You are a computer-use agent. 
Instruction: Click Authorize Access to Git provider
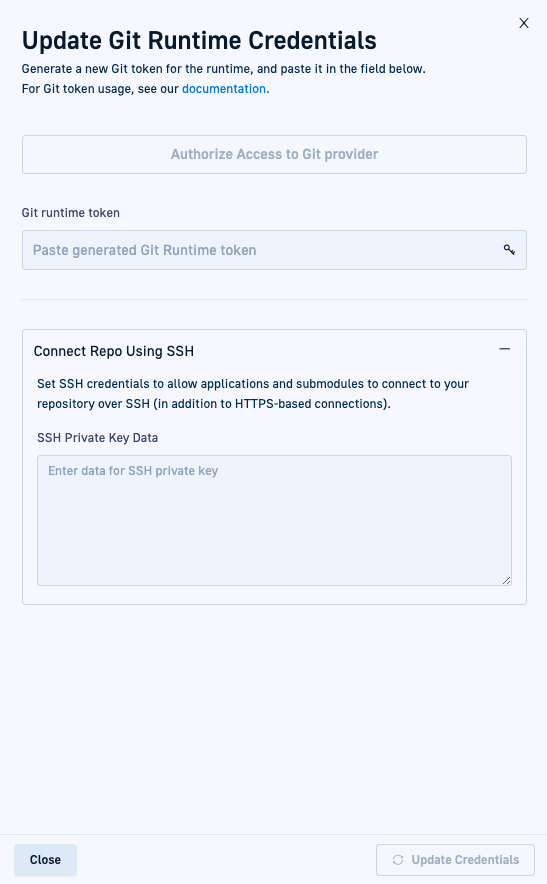(x=274, y=154)
